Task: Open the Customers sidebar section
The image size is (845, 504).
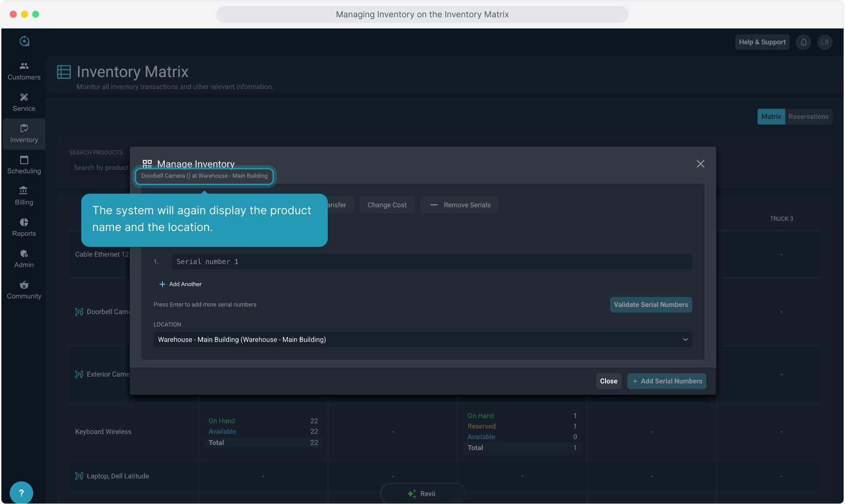Action: pyautogui.click(x=24, y=71)
